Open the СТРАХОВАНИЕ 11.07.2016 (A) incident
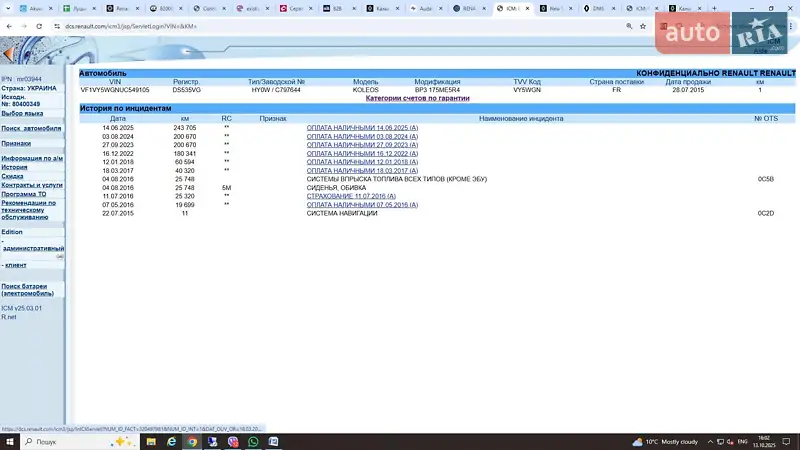The width and height of the screenshot is (800, 450). pyautogui.click(x=354, y=196)
